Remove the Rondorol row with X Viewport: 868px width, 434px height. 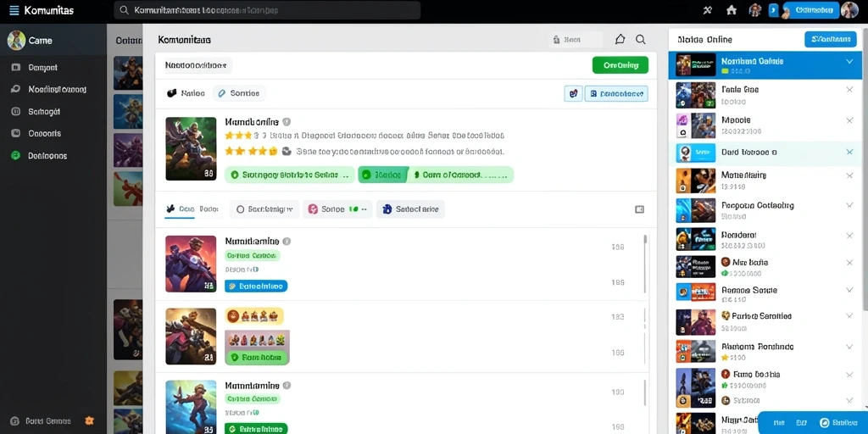[x=849, y=236]
